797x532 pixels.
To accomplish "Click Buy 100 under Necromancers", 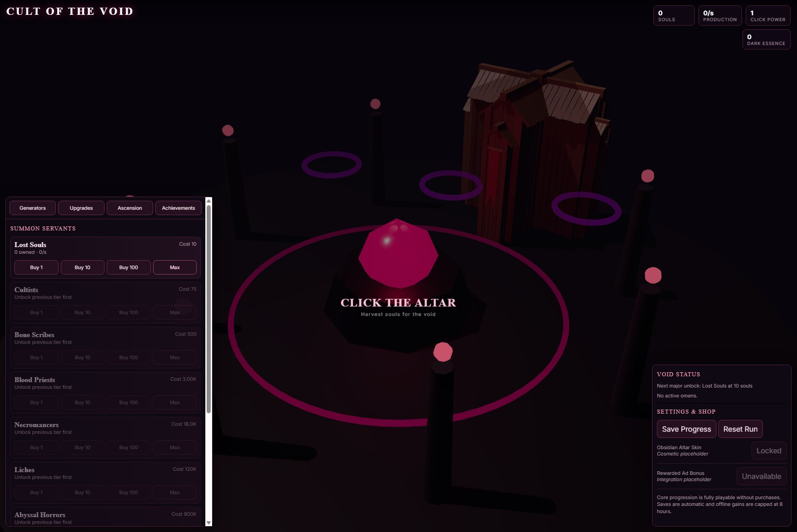I will [x=129, y=447].
